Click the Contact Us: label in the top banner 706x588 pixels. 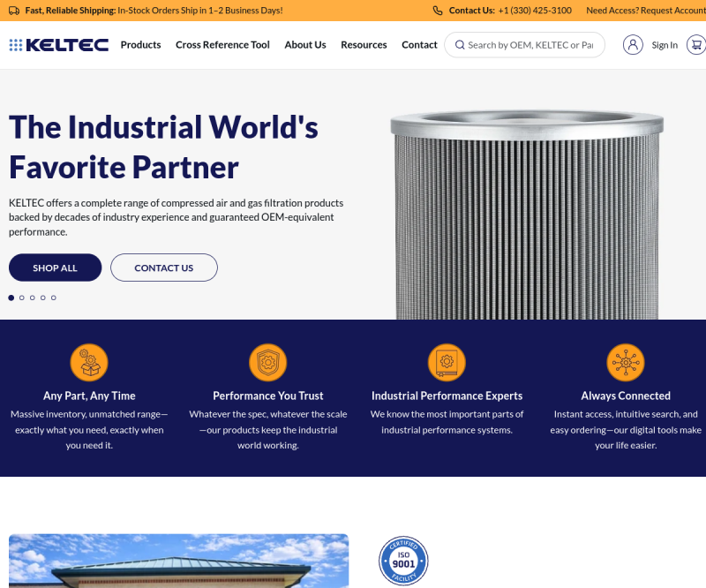coord(472,11)
